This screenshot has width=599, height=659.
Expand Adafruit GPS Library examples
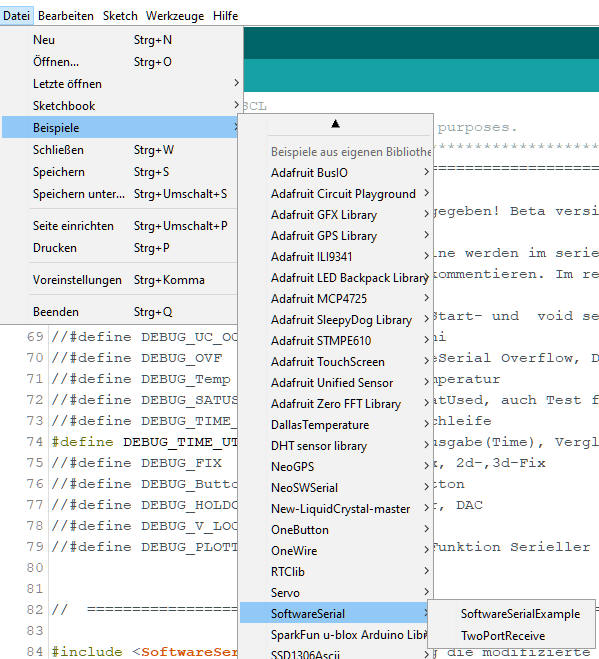[x=336, y=235]
